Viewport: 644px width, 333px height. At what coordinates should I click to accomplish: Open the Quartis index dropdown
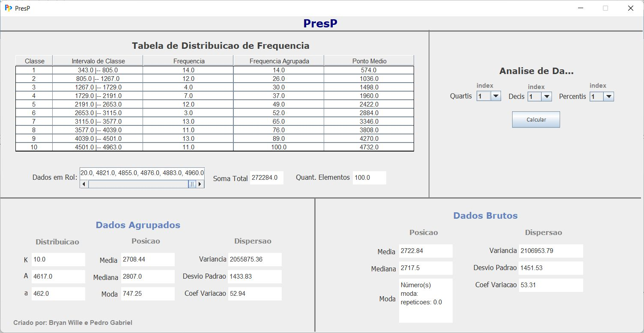(495, 96)
